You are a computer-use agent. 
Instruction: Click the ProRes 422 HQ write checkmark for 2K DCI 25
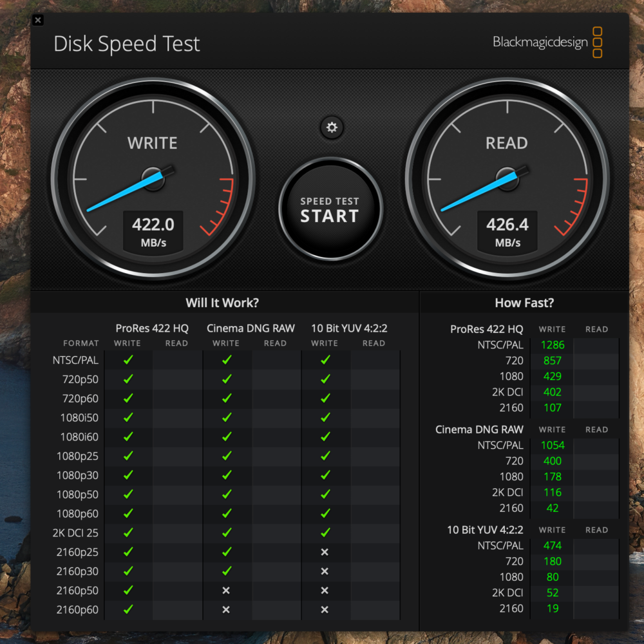(128, 533)
